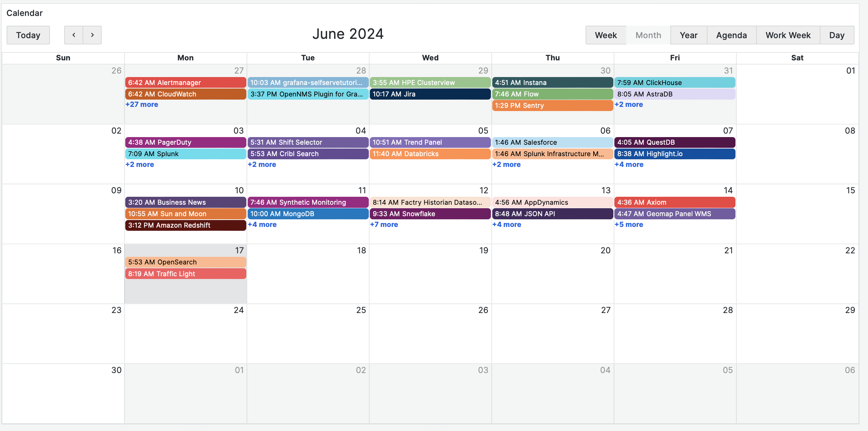Select the 9:33 AM Snowflake event
This screenshot has width=868, height=431.
coord(430,214)
